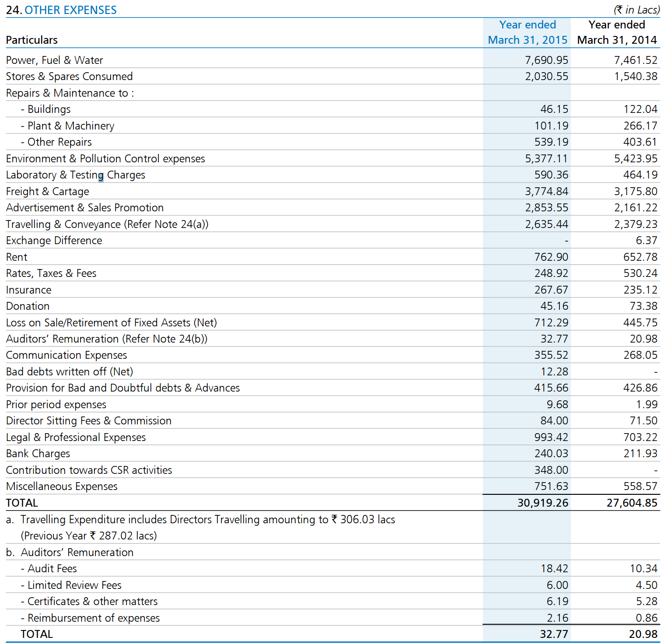Select 'Legal & Professional Expenses' label
The width and height of the screenshot is (671, 644).
point(76,437)
